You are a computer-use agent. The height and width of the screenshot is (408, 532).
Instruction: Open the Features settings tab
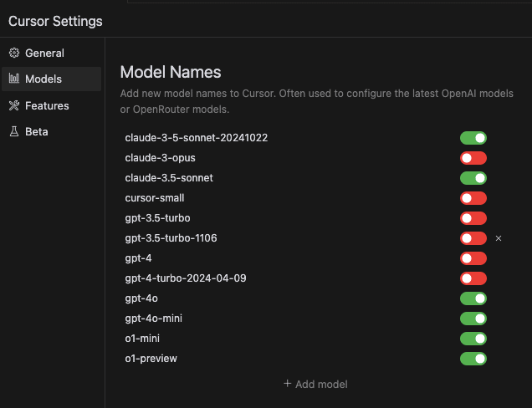click(x=52, y=105)
